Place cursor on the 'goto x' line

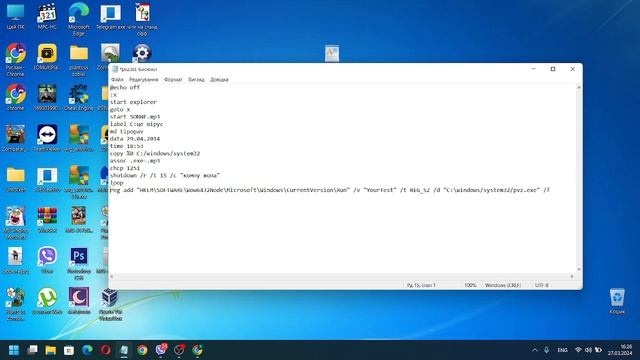pos(120,109)
